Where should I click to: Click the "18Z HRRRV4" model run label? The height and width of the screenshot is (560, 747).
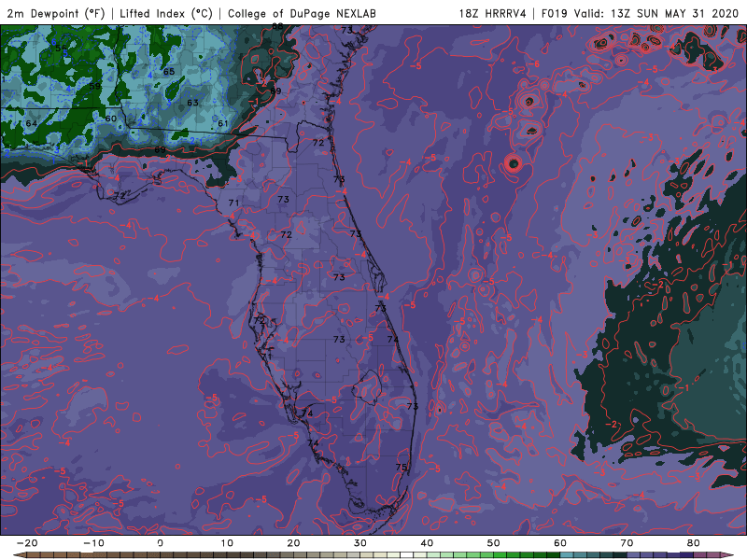(x=493, y=13)
